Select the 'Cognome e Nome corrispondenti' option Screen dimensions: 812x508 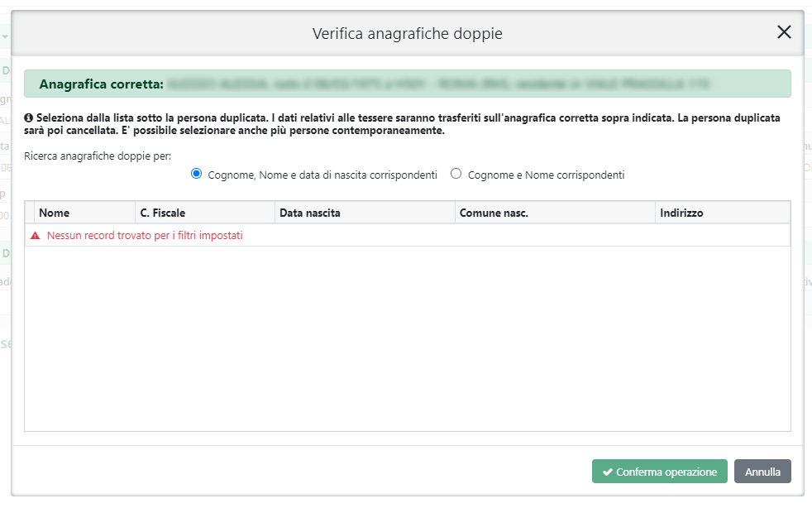tap(456, 174)
